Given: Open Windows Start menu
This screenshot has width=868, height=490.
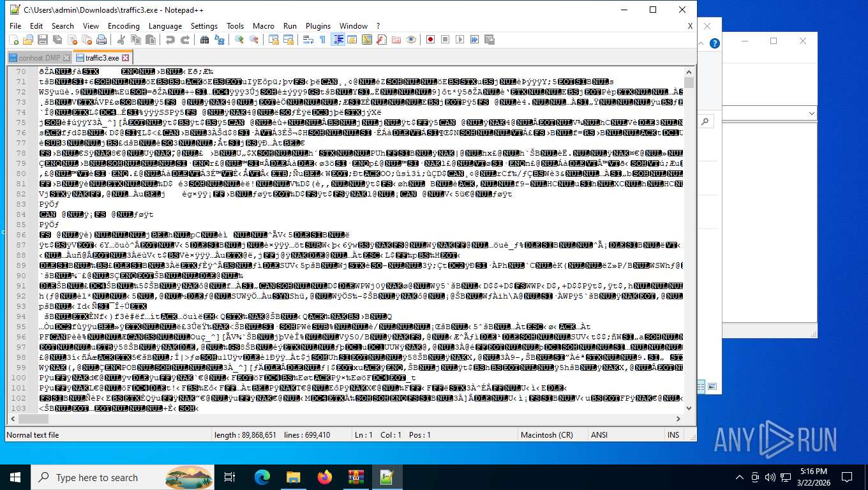Looking at the screenshot, I should click(15, 477).
